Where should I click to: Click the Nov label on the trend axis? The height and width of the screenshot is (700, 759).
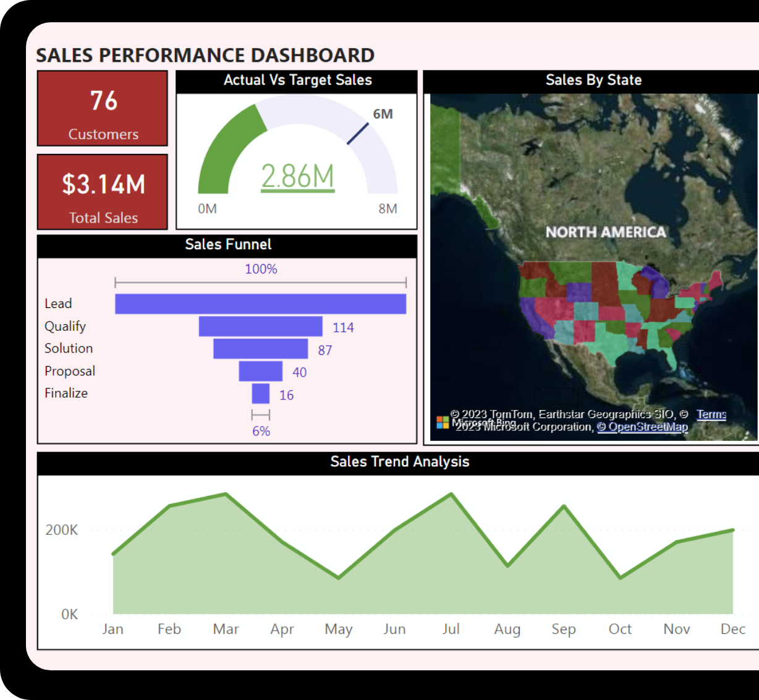[x=677, y=630]
